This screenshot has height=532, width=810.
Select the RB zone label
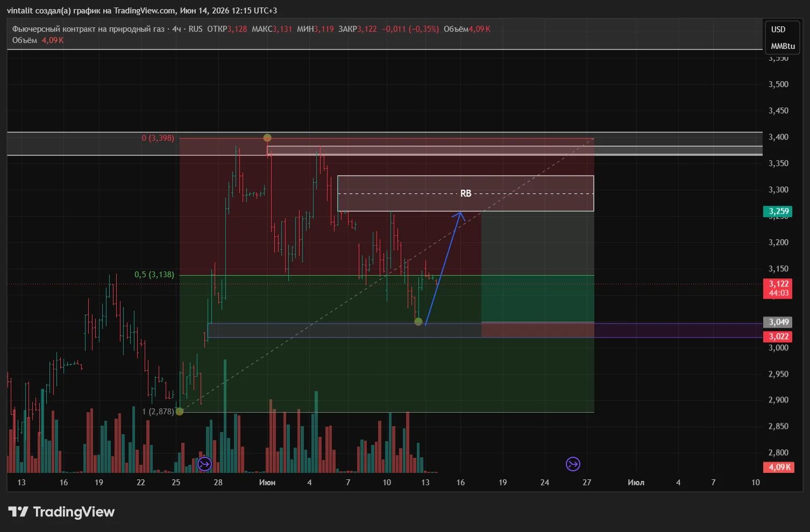click(x=466, y=193)
